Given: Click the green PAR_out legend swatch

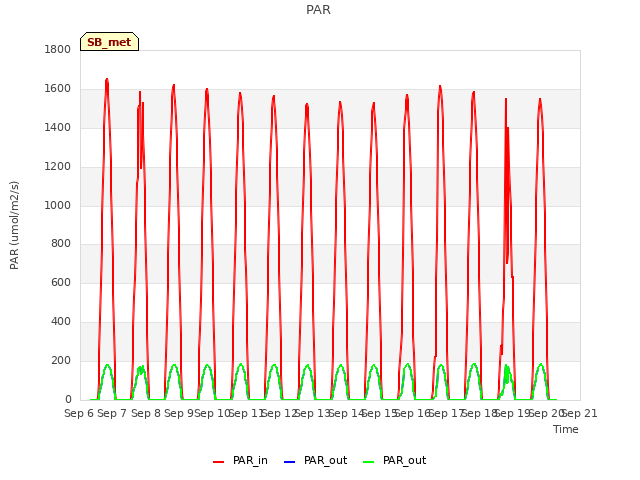Looking at the screenshot, I should tap(369, 462).
